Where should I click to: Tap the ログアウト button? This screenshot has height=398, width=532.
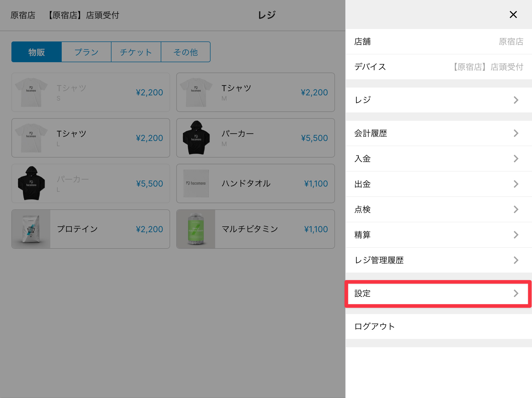pyautogui.click(x=375, y=326)
